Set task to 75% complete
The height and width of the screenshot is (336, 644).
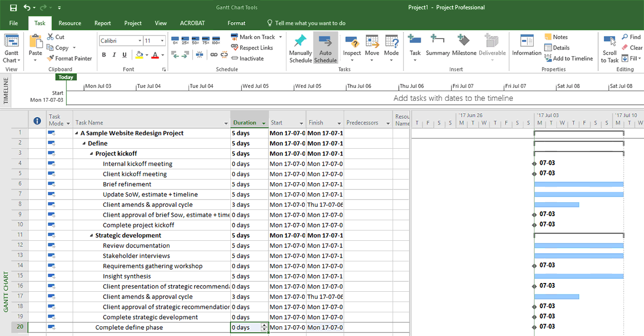pyautogui.click(x=206, y=40)
